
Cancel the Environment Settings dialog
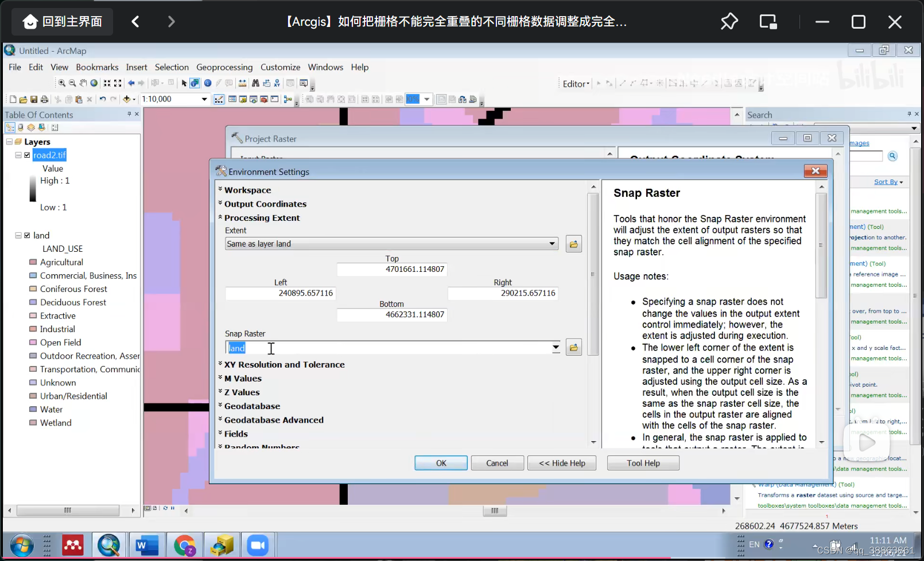[497, 463]
